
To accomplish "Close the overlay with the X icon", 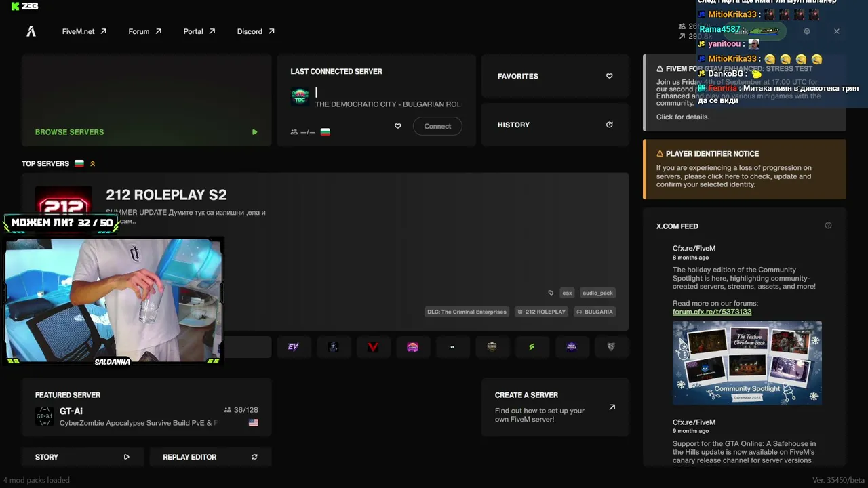I will tap(837, 31).
